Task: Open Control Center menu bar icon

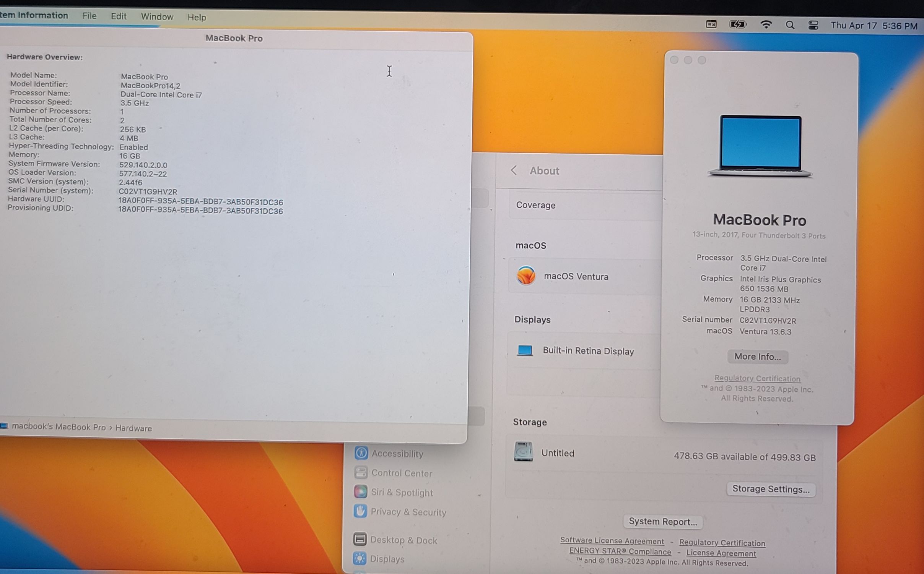Action: point(813,26)
